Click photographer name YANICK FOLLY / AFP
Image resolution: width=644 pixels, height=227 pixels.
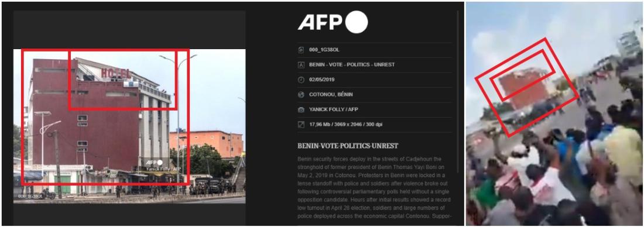(334, 110)
